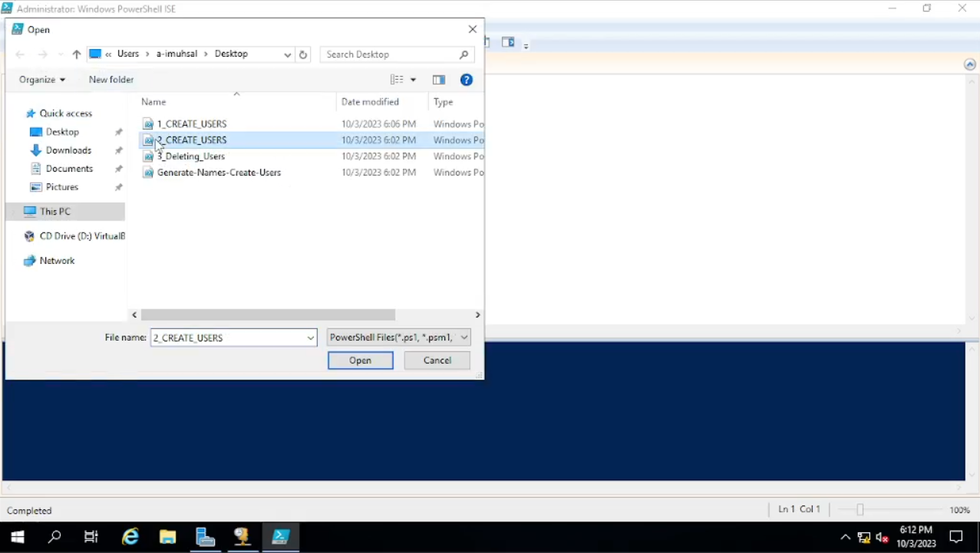Open File Explorer from the taskbar
This screenshot has width=980, height=553.
pos(167,537)
